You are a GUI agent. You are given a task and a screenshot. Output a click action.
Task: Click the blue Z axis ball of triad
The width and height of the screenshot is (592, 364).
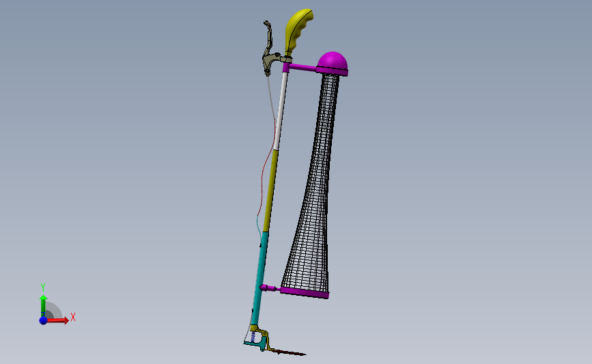(43, 320)
